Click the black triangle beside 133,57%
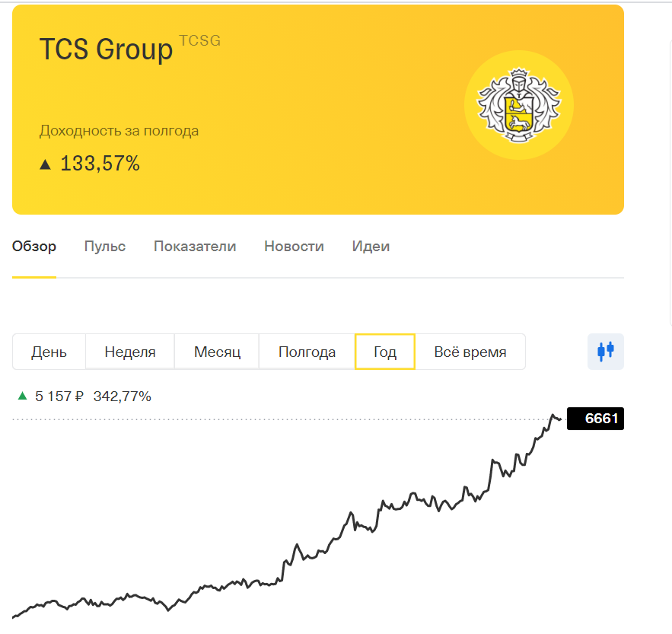Screen dimensions: 672x634 pyautogui.click(x=46, y=164)
